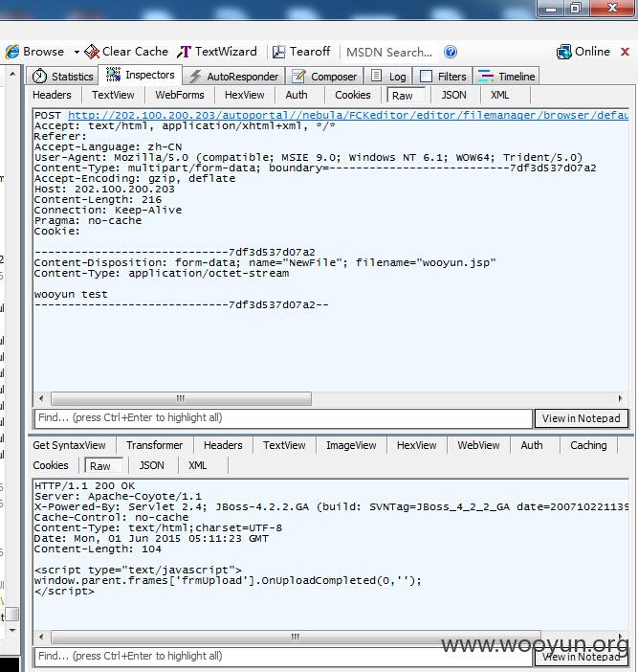Open the AutoResponder tab
The width and height of the screenshot is (638, 672).
click(234, 77)
